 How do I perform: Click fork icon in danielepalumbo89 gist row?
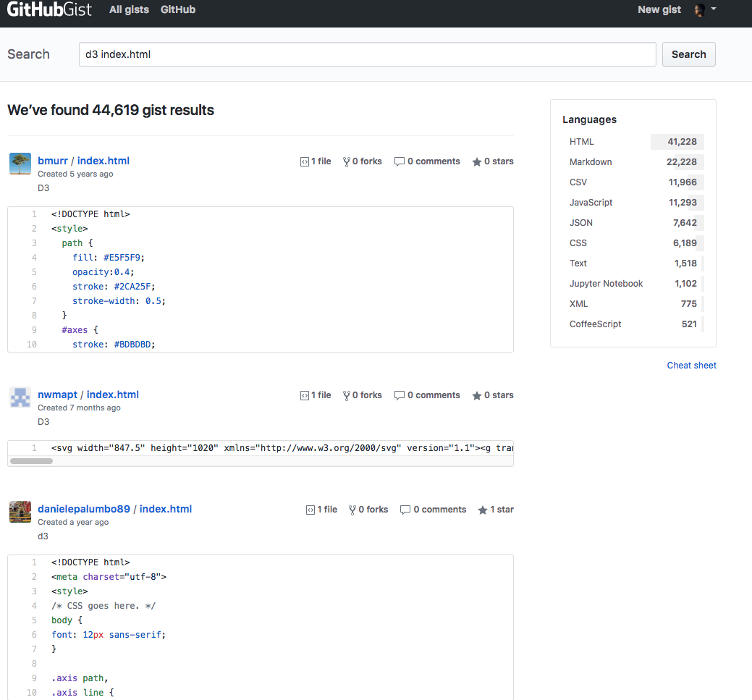pyautogui.click(x=352, y=510)
